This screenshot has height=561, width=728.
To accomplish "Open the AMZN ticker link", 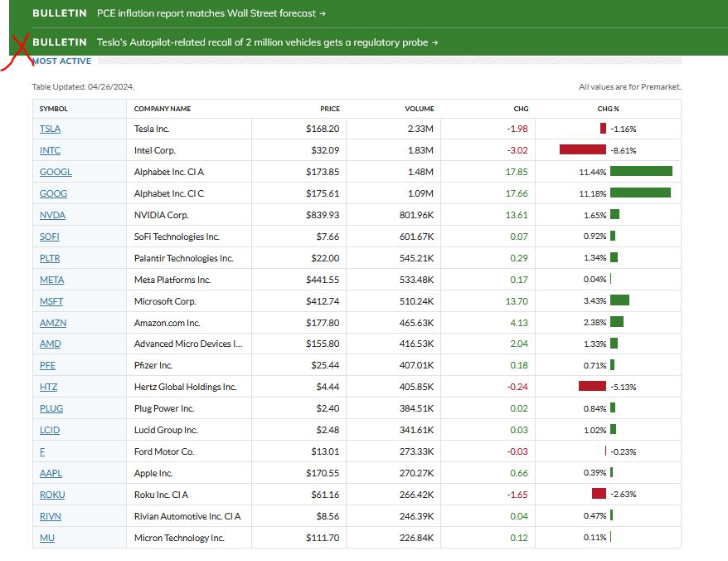I will point(51,323).
